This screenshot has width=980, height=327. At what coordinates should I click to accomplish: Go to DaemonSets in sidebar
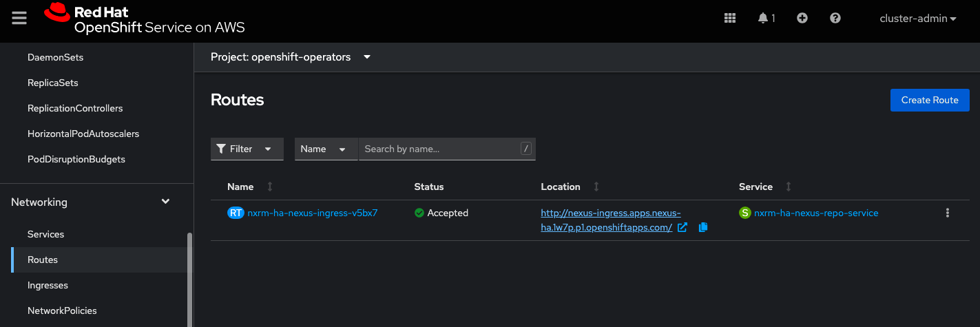pyautogui.click(x=55, y=57)
